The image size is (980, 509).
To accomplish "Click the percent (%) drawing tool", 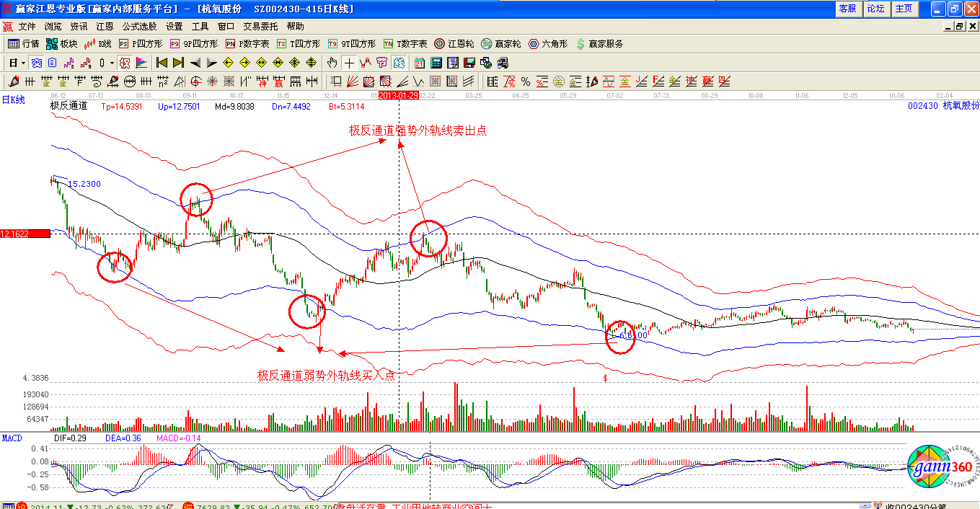I will coord(526,81).
